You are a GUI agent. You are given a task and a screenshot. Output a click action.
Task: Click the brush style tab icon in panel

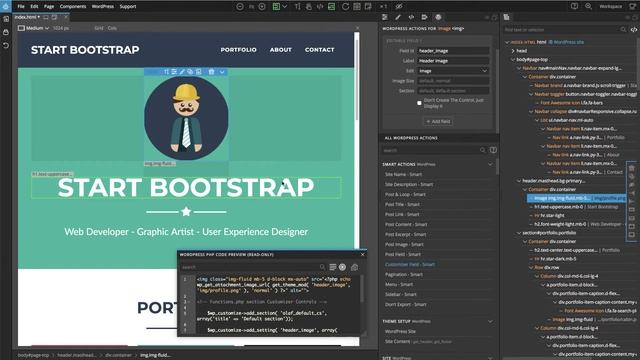click(398, 17)
